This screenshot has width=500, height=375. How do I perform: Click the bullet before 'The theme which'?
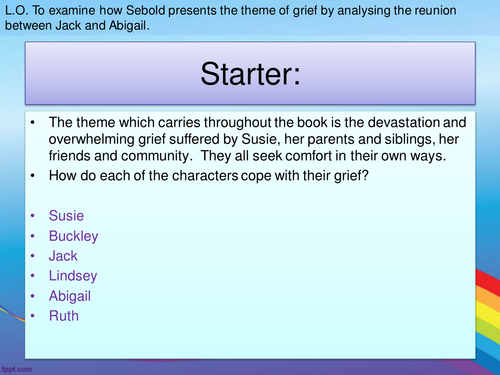33,123
